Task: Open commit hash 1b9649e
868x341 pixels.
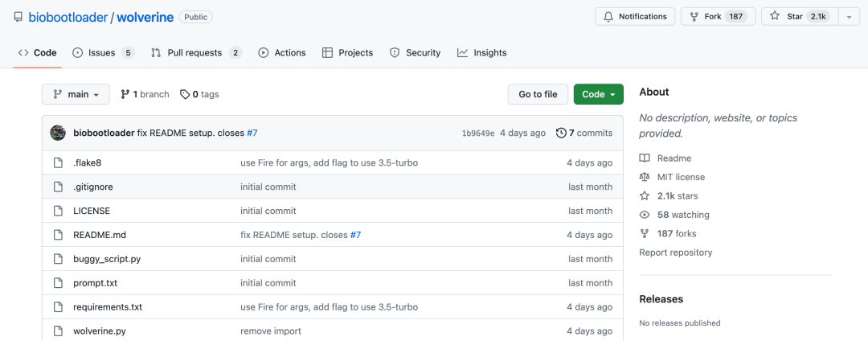Action: coord(478,134)
